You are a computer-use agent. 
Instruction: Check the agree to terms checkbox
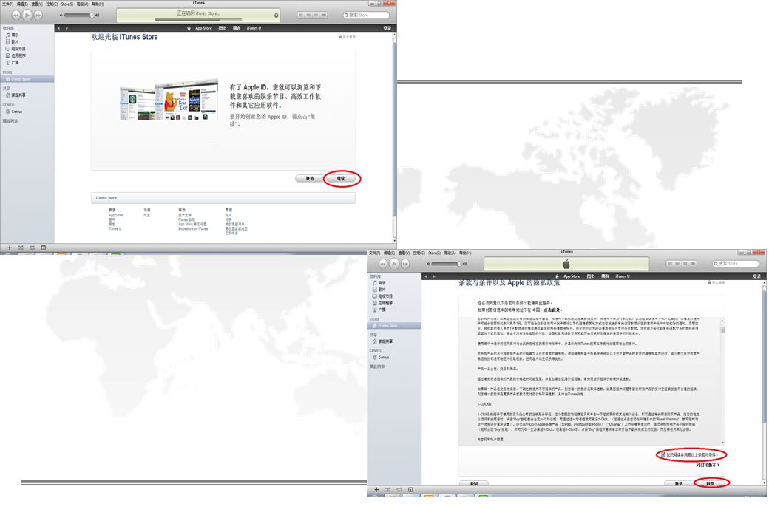click(x=663, y=454)
